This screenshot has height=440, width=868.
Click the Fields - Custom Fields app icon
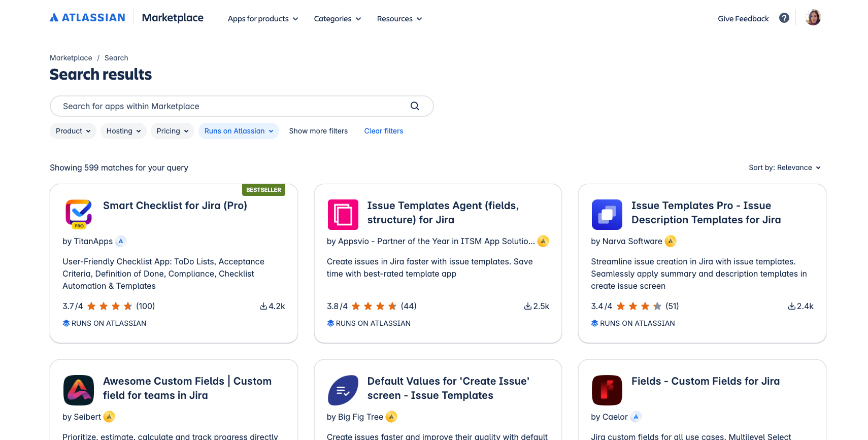point(607,390)
